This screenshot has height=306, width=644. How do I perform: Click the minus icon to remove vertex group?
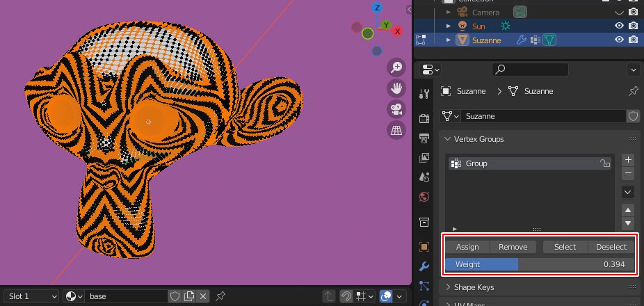click(x=628, y=173)
